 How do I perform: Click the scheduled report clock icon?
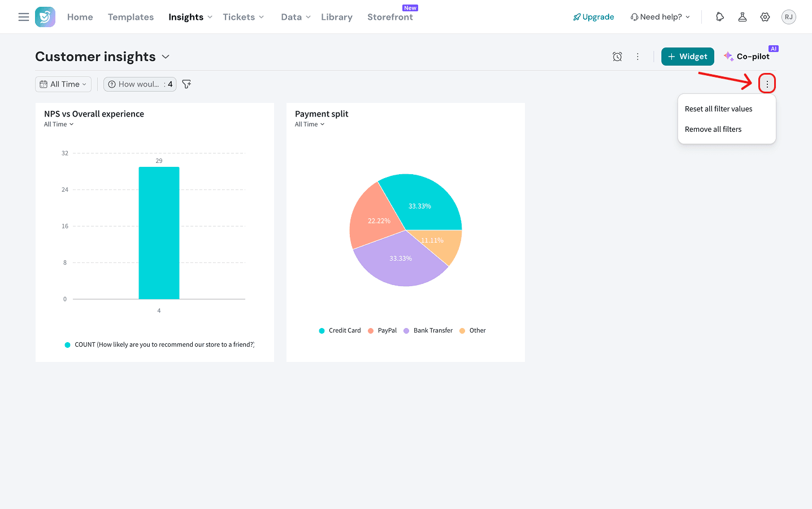[x=617, y=57]
